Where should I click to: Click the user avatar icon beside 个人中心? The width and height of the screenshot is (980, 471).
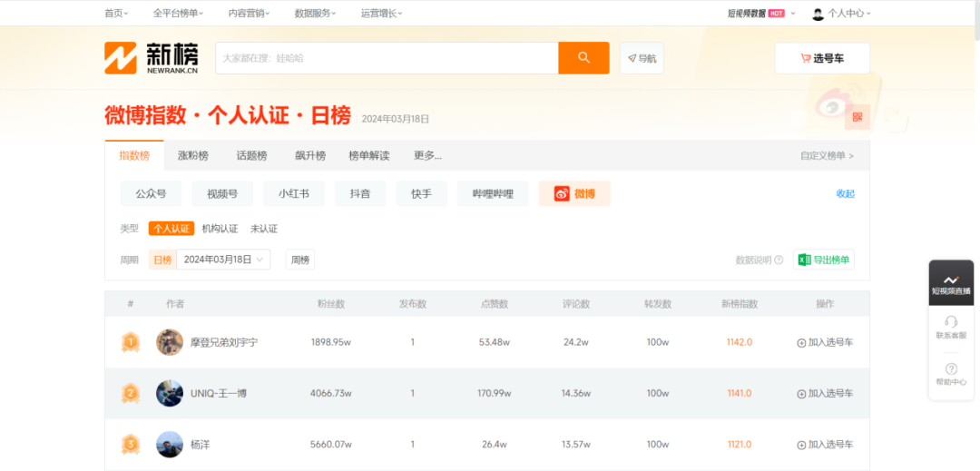[x=818, y=13]
